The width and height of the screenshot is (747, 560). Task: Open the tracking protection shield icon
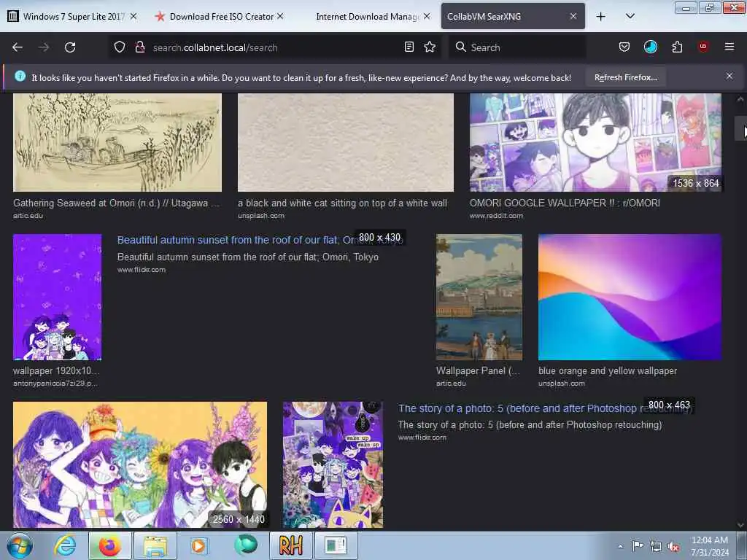click(120, 47)
